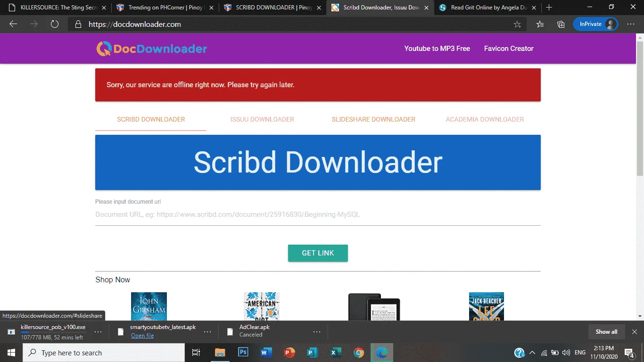Open PowerPoint from taskbar
644x362 pixels.
tap(289, 353)
